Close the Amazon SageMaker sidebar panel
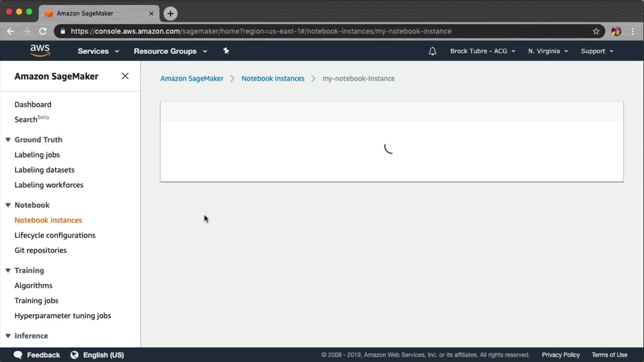Image resolution: width=644 pixels, height=362 pixels. pos(125,76)
